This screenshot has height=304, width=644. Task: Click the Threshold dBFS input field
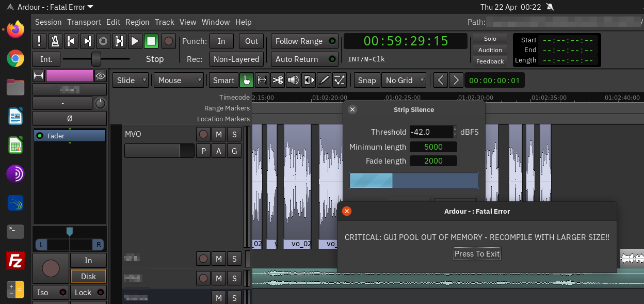(x=431, y=132)
